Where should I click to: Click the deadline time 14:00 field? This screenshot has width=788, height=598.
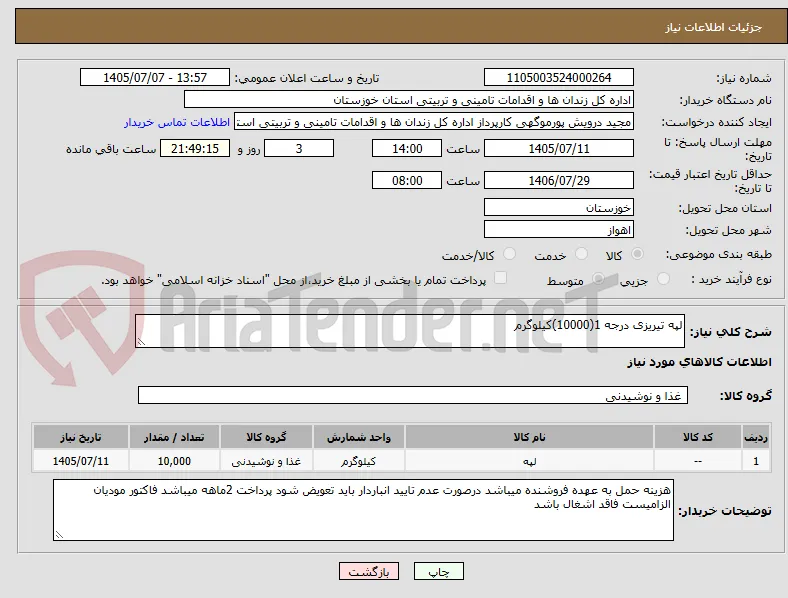click(x=407, y=148)
